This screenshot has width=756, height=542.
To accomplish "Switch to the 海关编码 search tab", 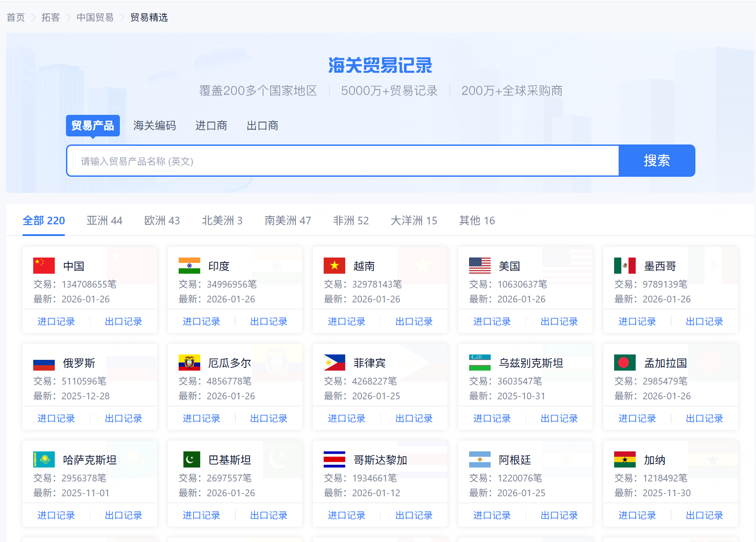I will 154,126.
